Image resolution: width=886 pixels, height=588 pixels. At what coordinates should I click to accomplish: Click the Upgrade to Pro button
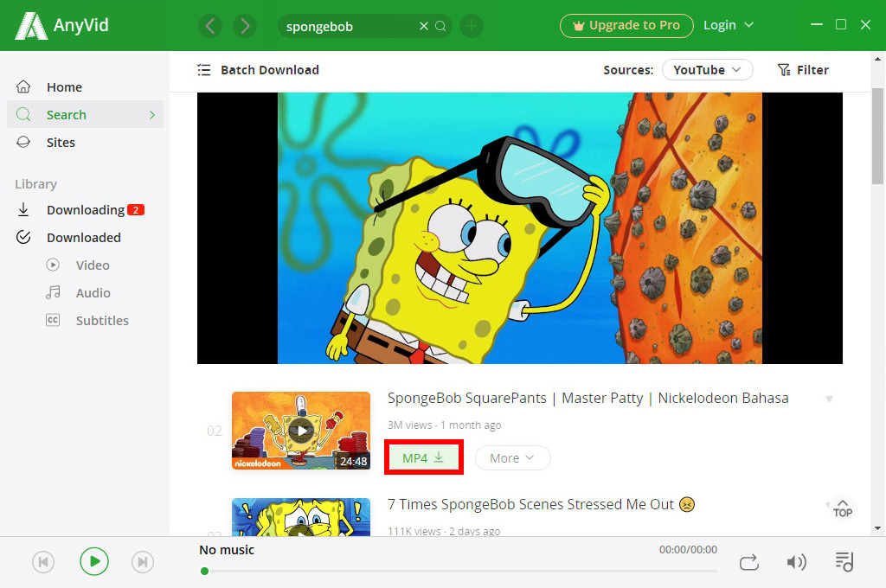(626, 25)
